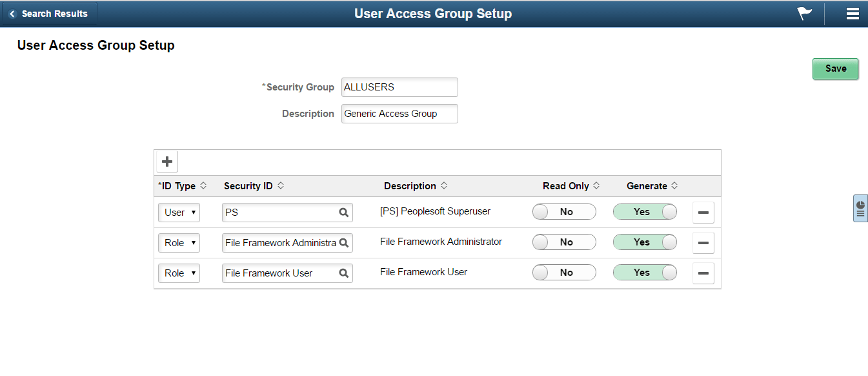Turn off Generate for File Framework User
Screen dimensions: 868x376
coord(644,272)
